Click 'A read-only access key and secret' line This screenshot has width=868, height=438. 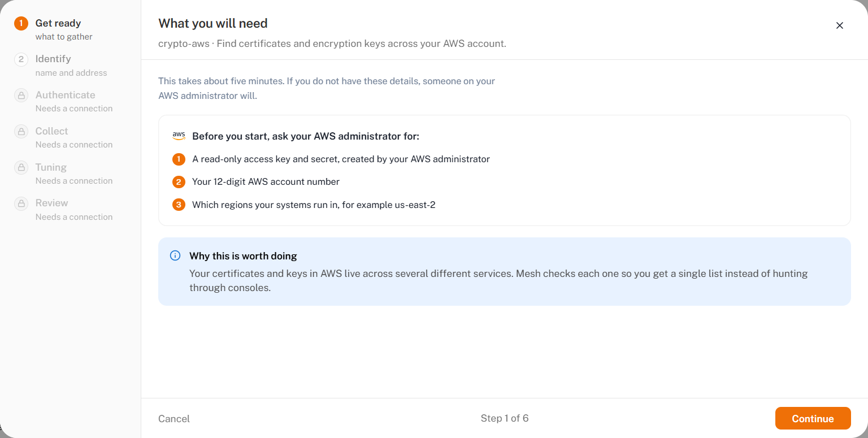(x=341, y=159)
